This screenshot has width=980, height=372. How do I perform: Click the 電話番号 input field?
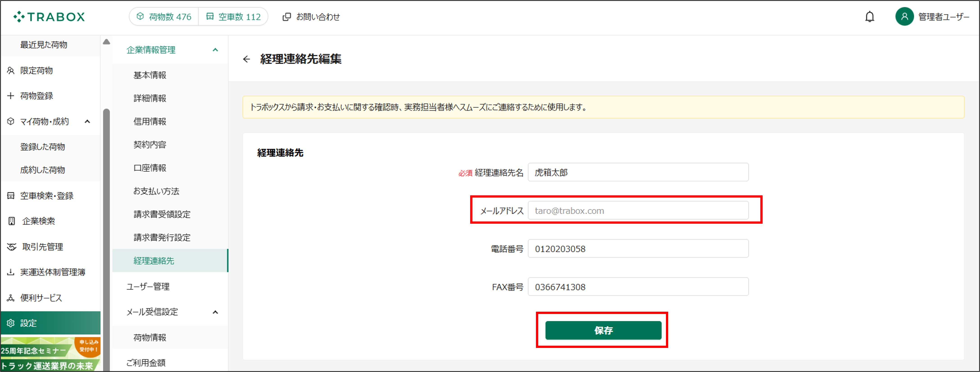[638, 249]
